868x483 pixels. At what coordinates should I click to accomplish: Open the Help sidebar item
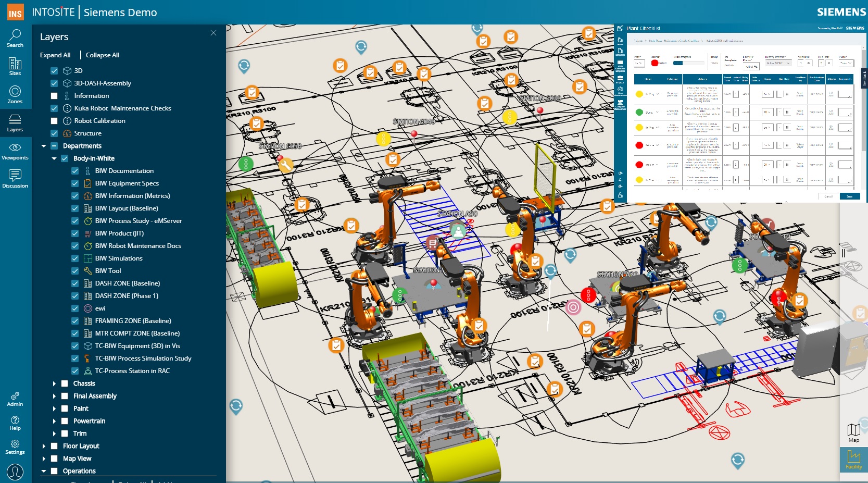[x=15, y=423]
